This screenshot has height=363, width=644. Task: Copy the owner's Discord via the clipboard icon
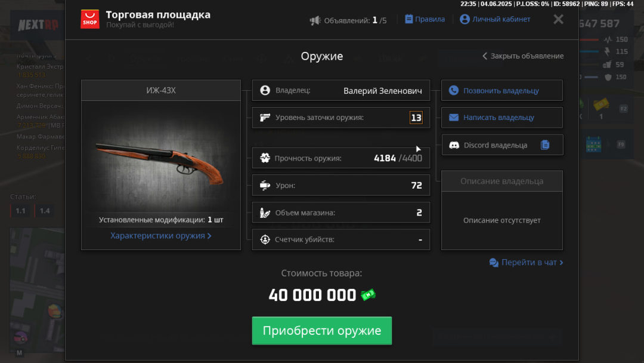[x=545, y=144]
